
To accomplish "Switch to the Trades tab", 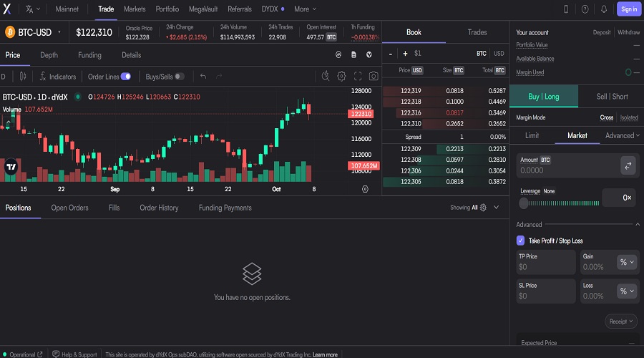I will 477,32.
